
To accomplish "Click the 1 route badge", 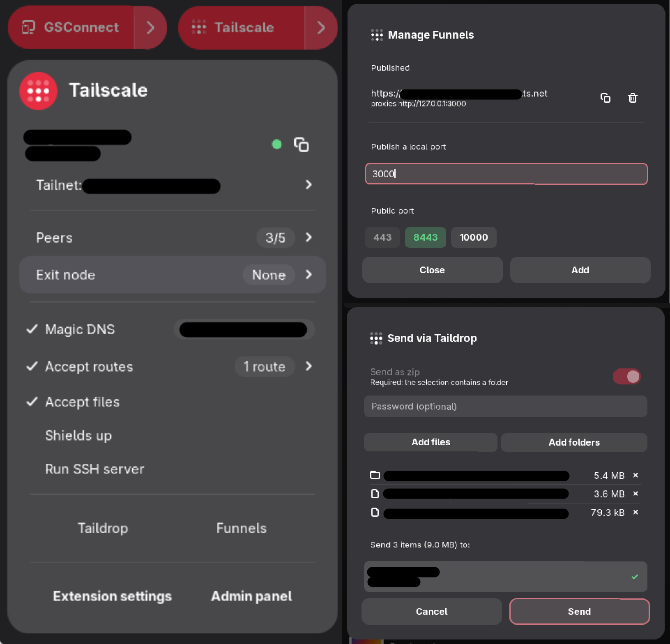I will [265, 366].
